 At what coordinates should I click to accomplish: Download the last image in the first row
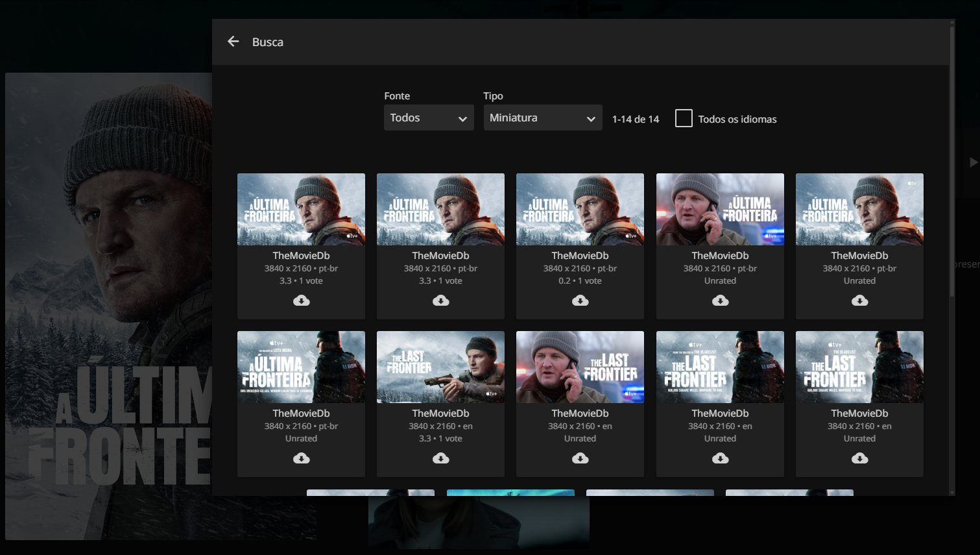859,301
